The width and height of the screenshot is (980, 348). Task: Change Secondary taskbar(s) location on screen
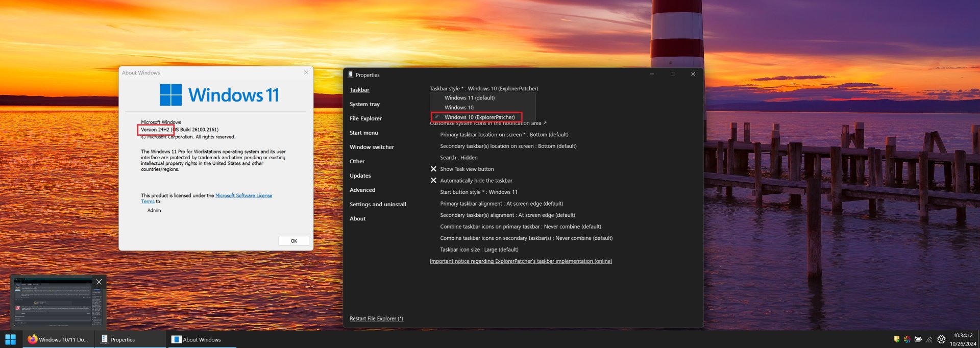(x=508, y=146)
